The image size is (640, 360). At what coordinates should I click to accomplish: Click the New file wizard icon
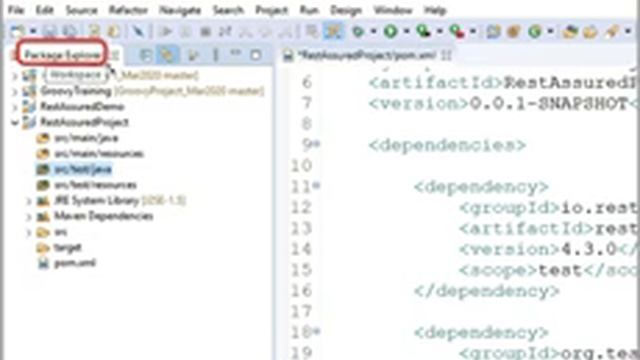(x=18, y=31)
